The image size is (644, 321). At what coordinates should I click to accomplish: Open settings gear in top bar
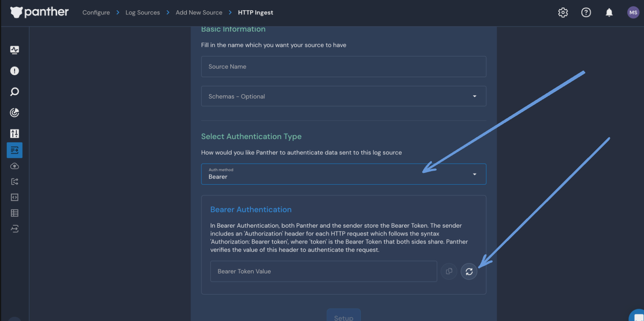point(563,12)
